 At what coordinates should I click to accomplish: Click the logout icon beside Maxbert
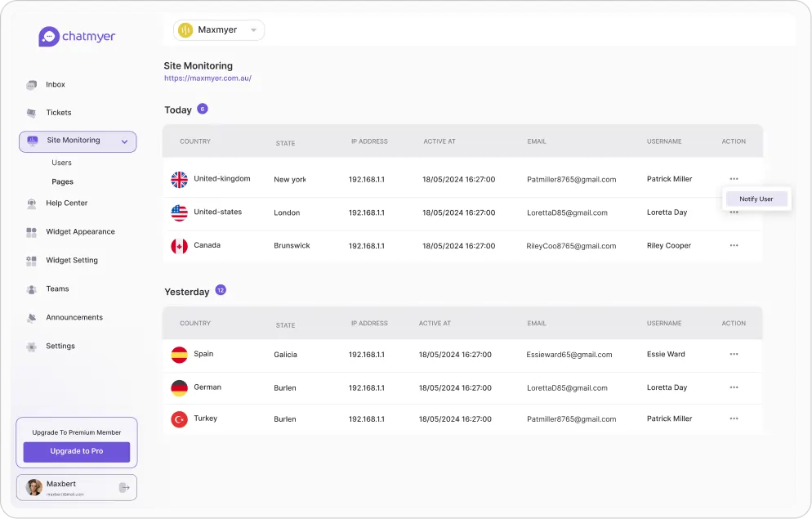124,488
